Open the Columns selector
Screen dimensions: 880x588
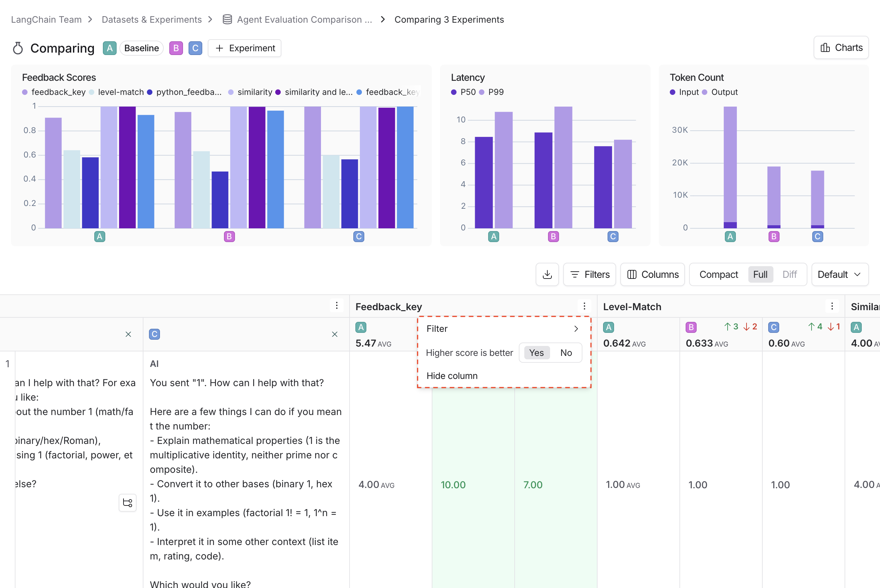(652, 274)
